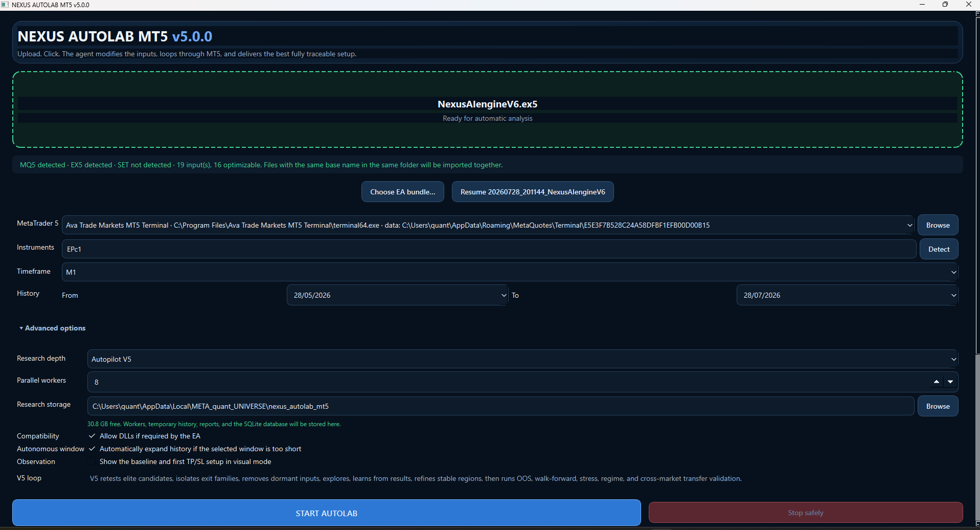
Task: Click the Stop safely button
Action: point(806,513)
